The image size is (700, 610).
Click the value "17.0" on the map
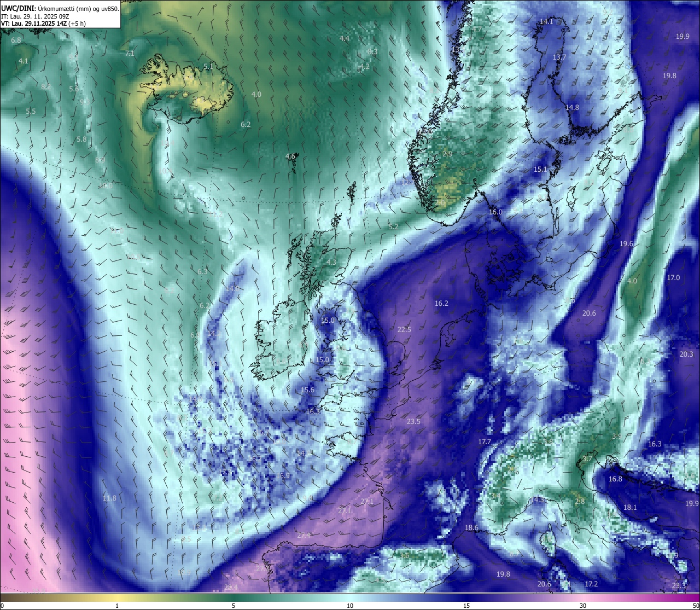(x=673, y=278)
